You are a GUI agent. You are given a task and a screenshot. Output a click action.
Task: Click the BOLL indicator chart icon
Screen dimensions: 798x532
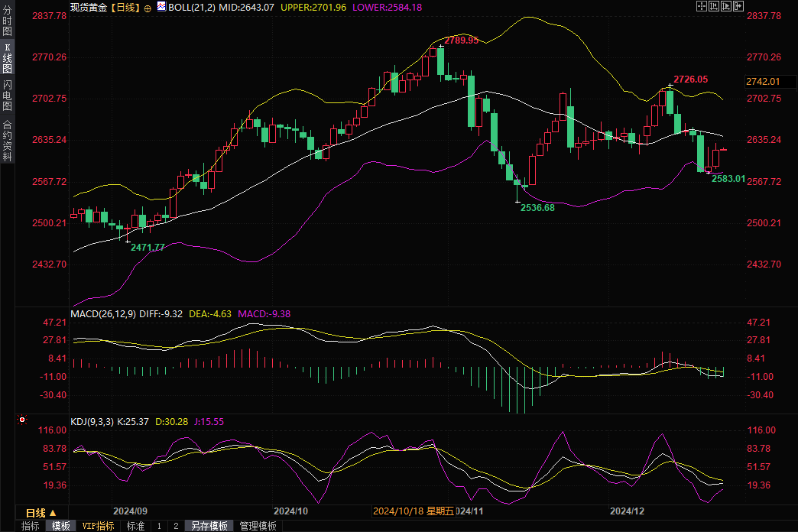coord(161,7)
